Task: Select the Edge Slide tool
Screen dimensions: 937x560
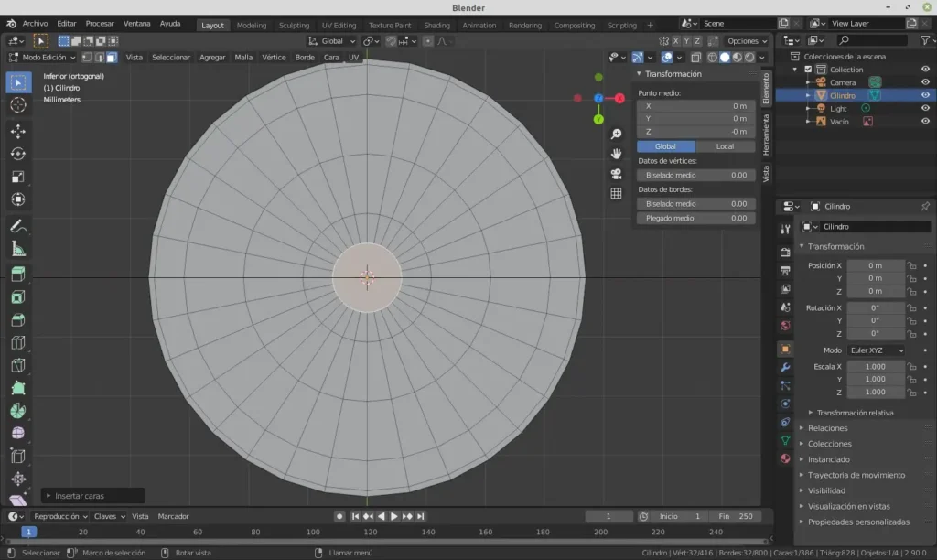Action: click(18, 456)
